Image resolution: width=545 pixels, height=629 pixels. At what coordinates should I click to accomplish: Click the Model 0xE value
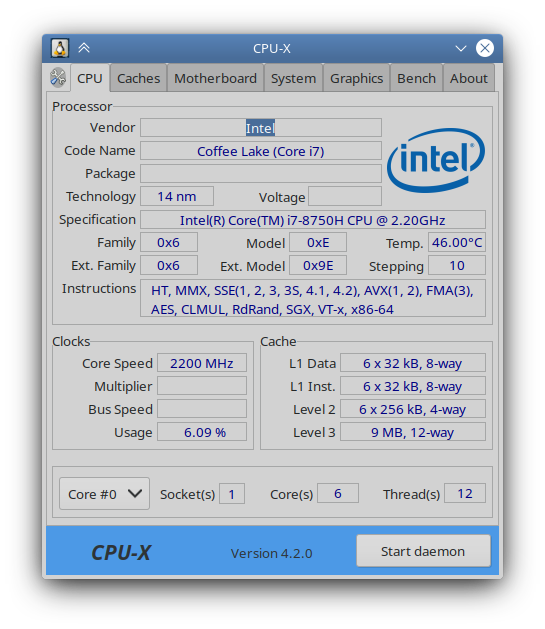click(318, 243)
